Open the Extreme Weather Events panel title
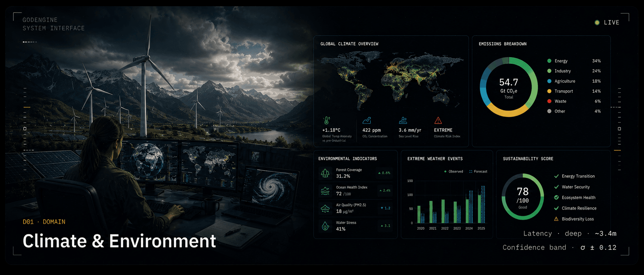644x275 pixels. (435, 159)
